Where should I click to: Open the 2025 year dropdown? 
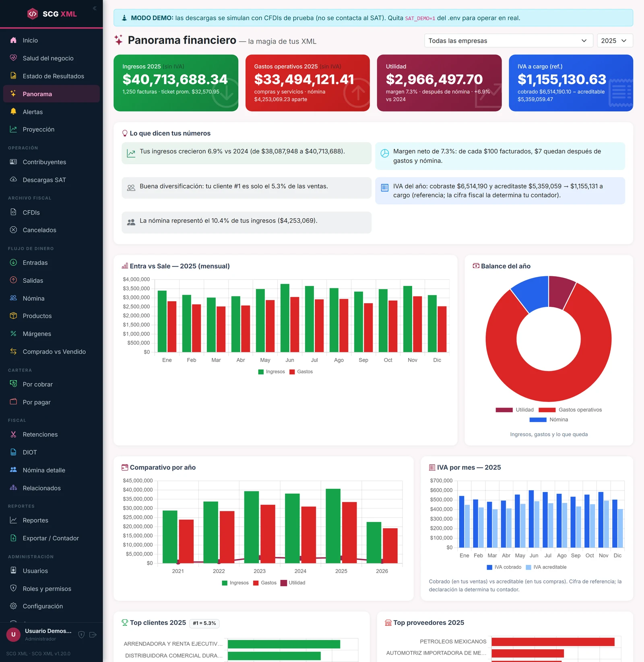pos(615,41)
